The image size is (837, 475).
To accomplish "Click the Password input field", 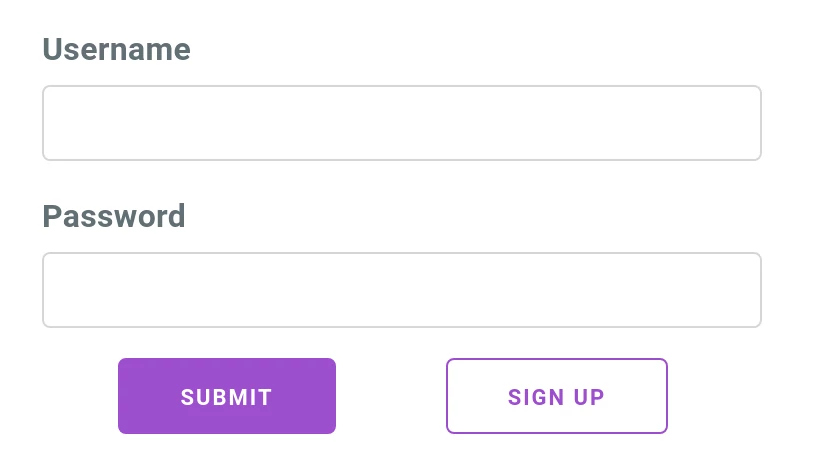I will 402,290.
